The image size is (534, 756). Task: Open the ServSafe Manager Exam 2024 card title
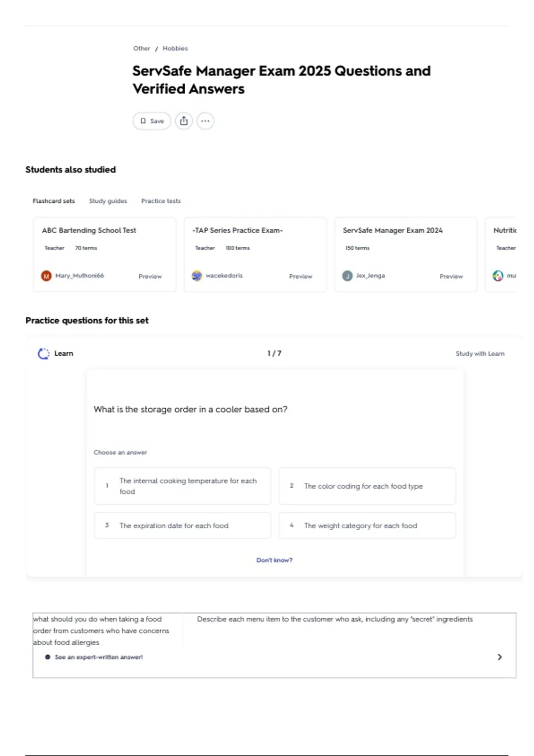393,230
